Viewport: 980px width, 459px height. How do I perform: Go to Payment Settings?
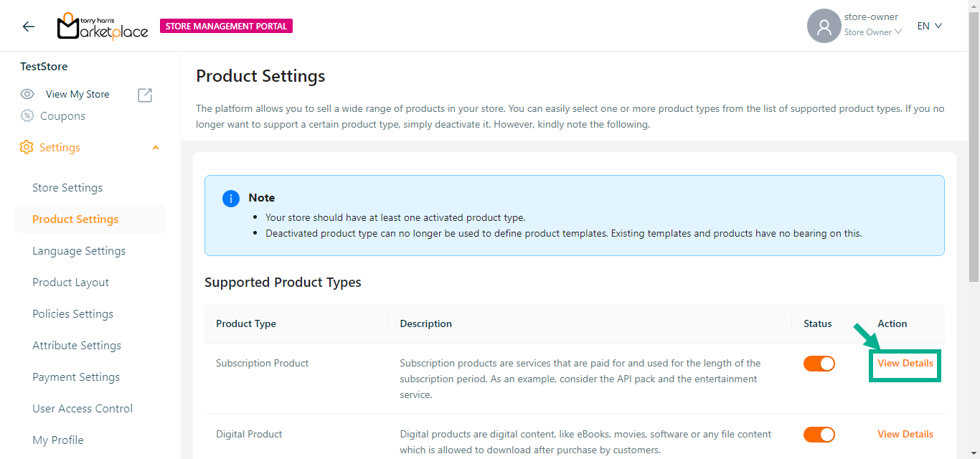pyautogui.click(x=76, y=377)
